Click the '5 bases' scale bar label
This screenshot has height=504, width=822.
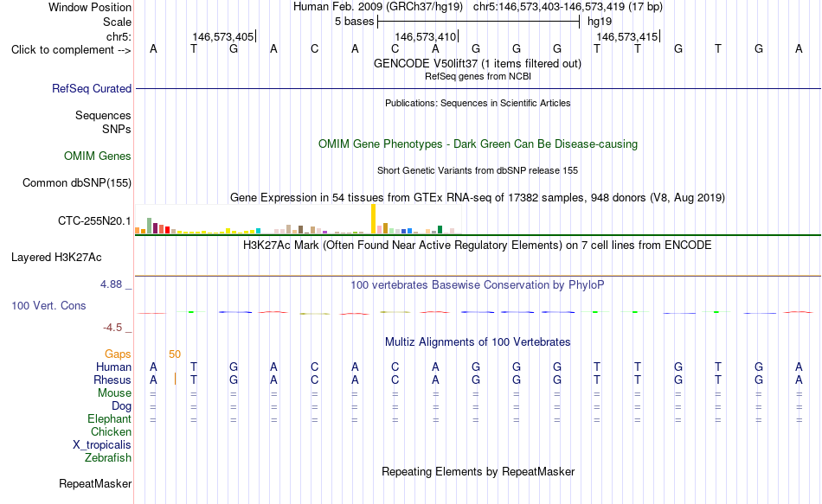coord(355,22)
